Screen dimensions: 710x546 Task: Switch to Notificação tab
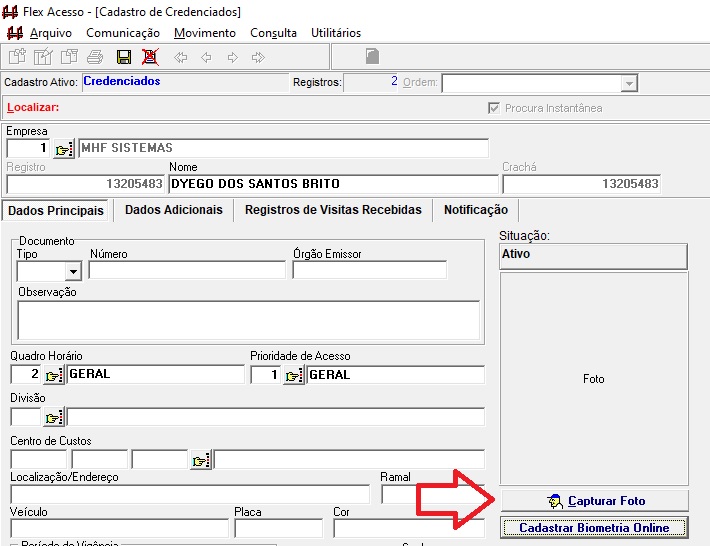coord(476,210)
